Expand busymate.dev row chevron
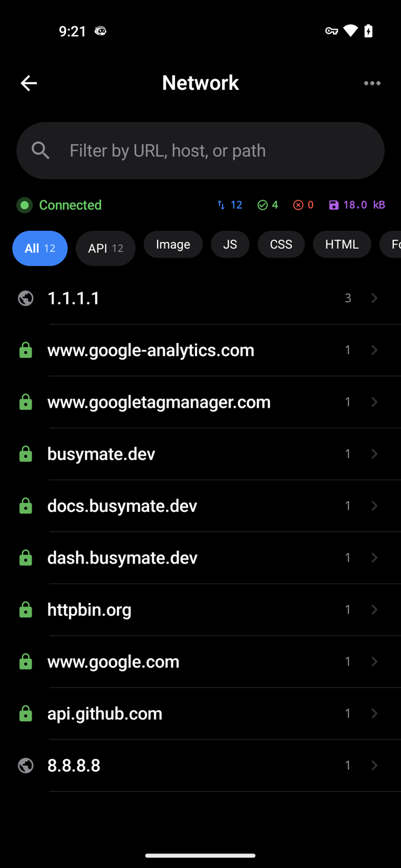This screenshot has width=401, height=868. click(x=374, y=454)
